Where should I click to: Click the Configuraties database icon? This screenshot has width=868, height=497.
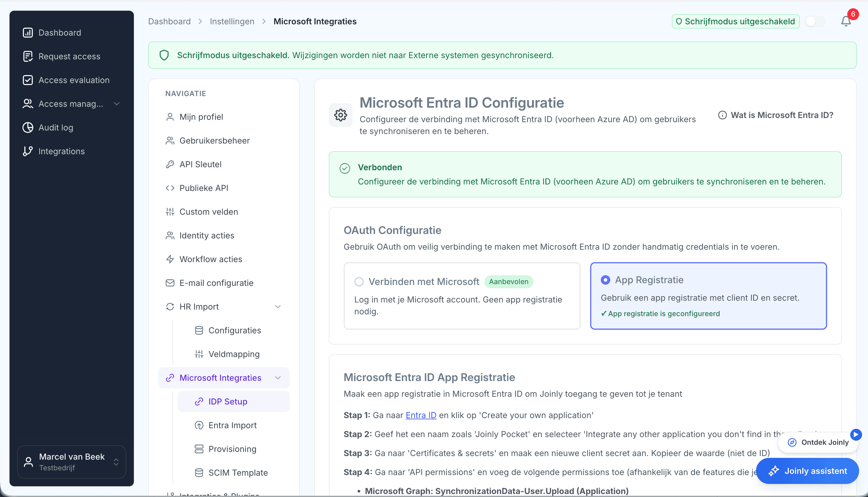click(199, 330)
